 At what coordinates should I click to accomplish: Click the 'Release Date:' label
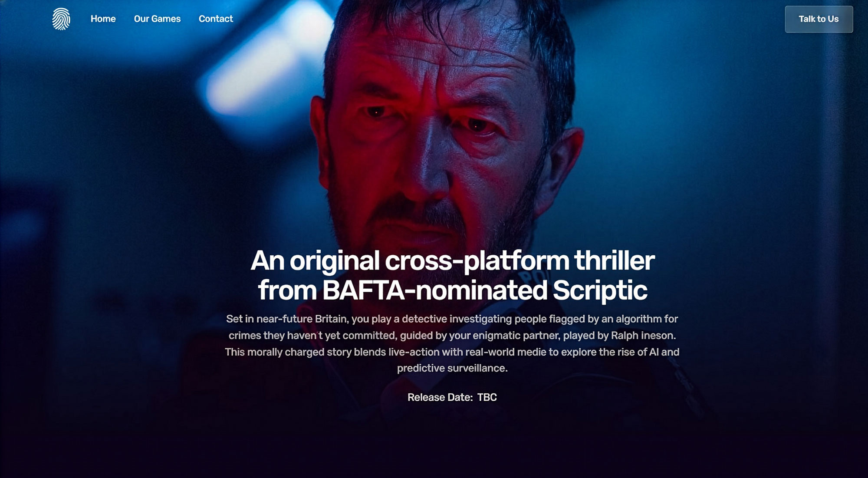tap(440, 397)
